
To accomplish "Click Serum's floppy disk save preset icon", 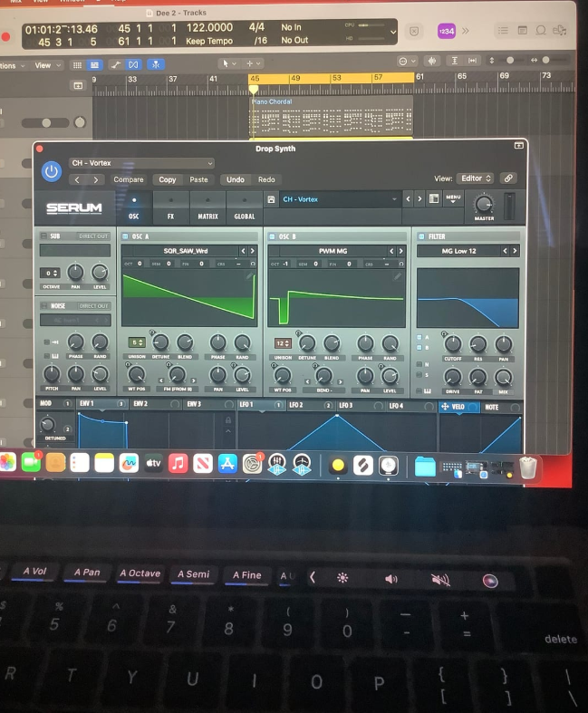I will [x=271, y=199].
